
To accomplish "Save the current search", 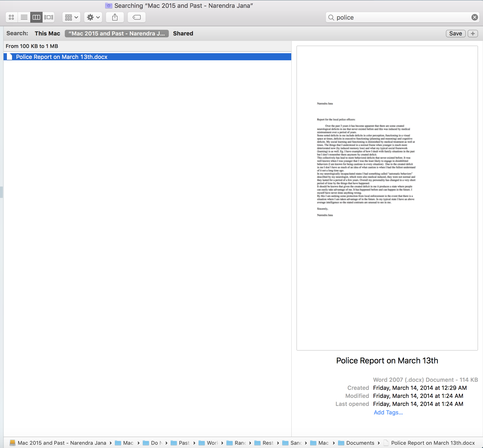I will (x=455, y=34).
